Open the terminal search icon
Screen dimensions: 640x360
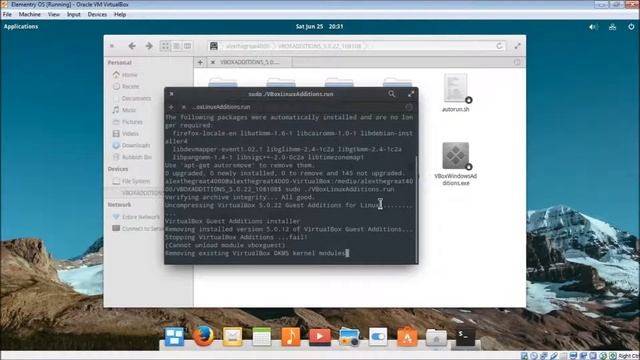391,94
